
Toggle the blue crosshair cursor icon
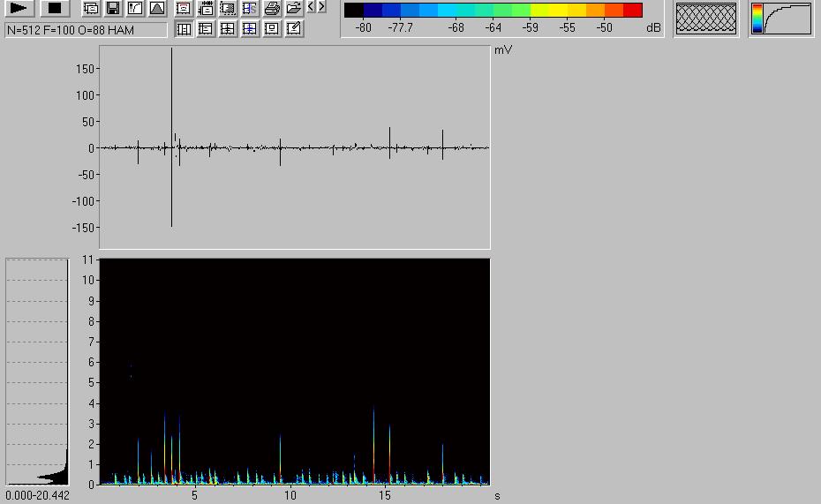tap(250, 28)
